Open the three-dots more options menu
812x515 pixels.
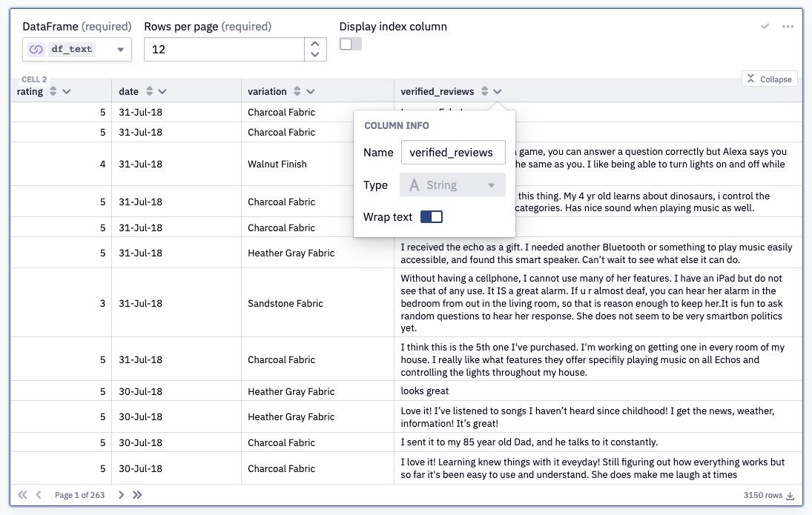(788, 27)
